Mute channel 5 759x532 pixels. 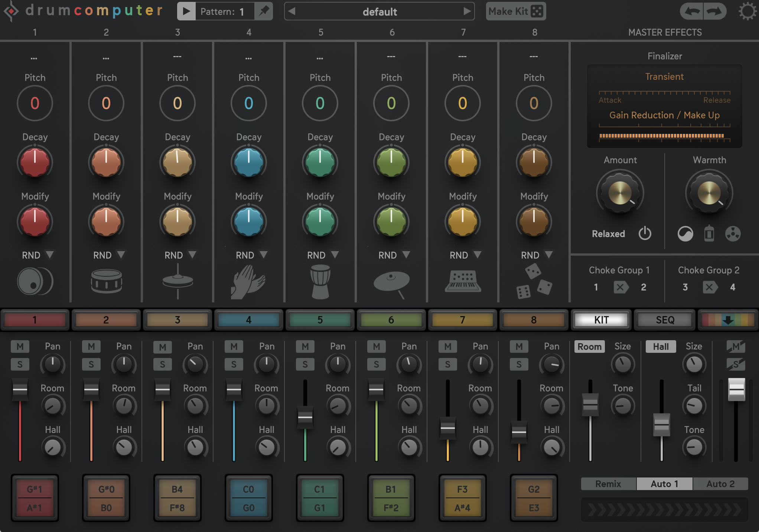click(305, 347)
